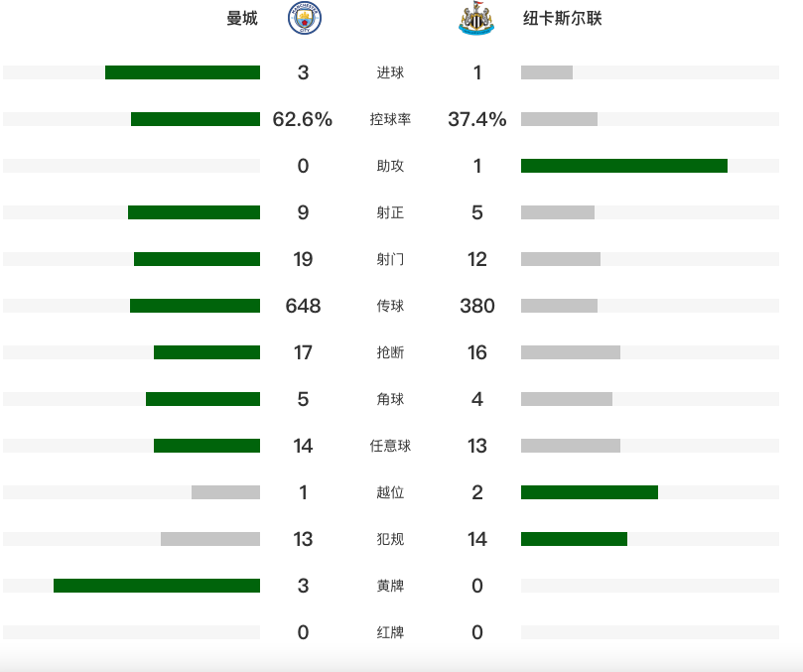Click Newcastle's gray 角球 bar
Image resolution: width=803 pixels, height=672 pixels.
[566, 399]
